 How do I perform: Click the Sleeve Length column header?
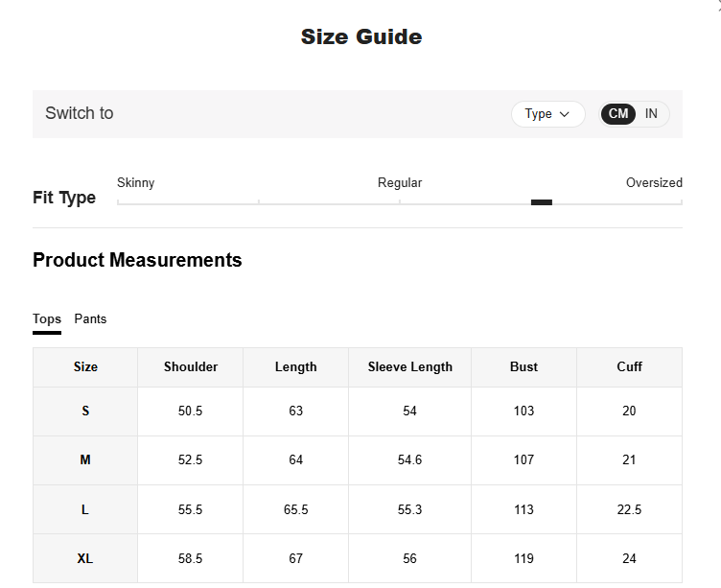click(410, 367)
